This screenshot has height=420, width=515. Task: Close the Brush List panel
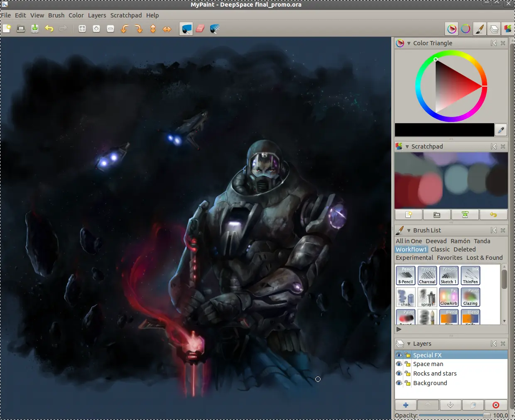pyautogui.click(x=503, y=230)
